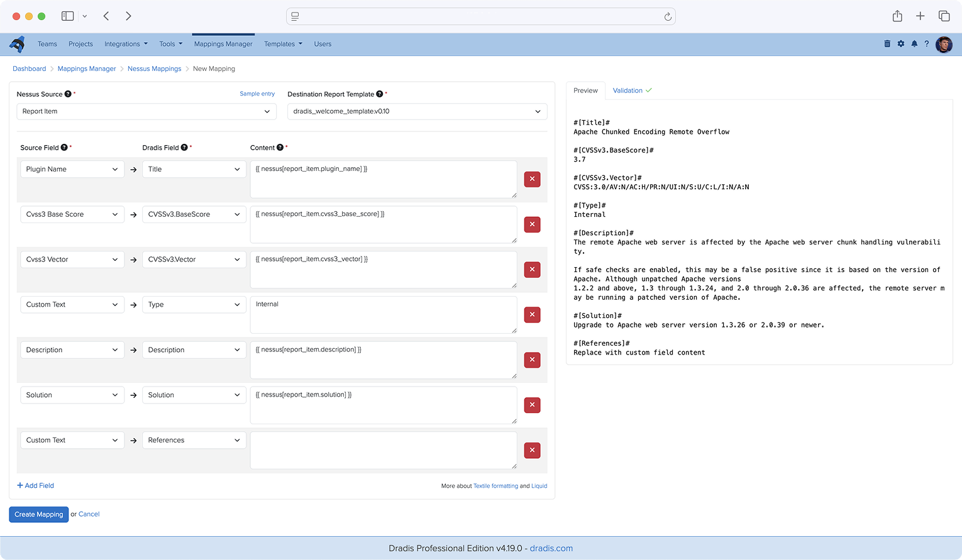Open the Destination Report Template dropdown
Viewport: 962px width, 560px height.
pos(417,111)
